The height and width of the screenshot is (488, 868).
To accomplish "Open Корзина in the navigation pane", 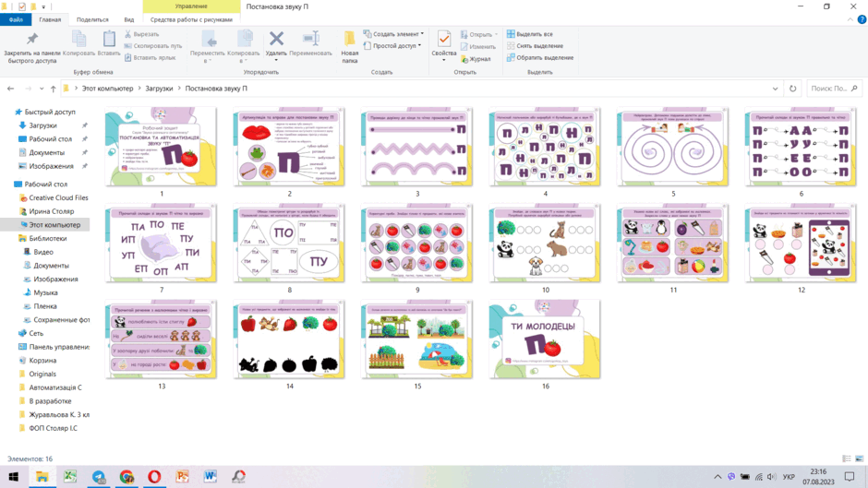I will click(42, 360).
